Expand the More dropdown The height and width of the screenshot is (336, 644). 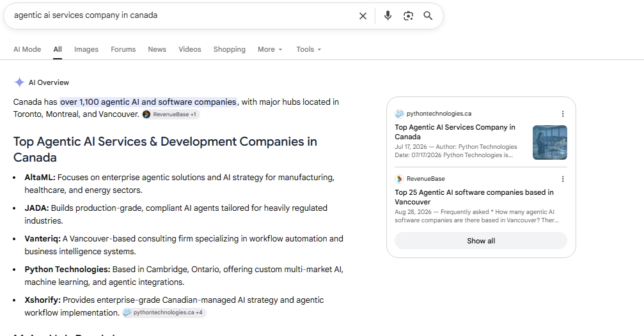click(x=270, y=49)
